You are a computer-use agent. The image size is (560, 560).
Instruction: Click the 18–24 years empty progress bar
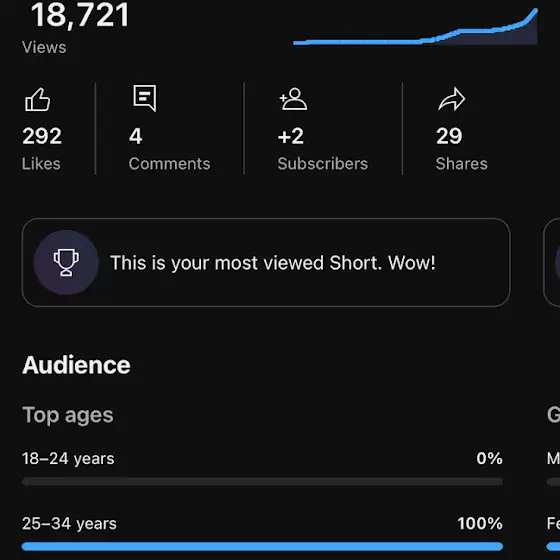coord(262,482)
